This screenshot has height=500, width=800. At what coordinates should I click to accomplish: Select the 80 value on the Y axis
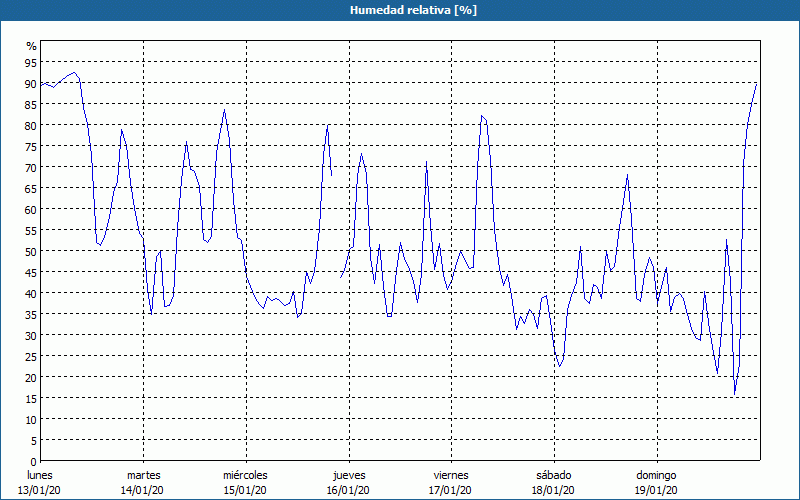click(31, 126)
